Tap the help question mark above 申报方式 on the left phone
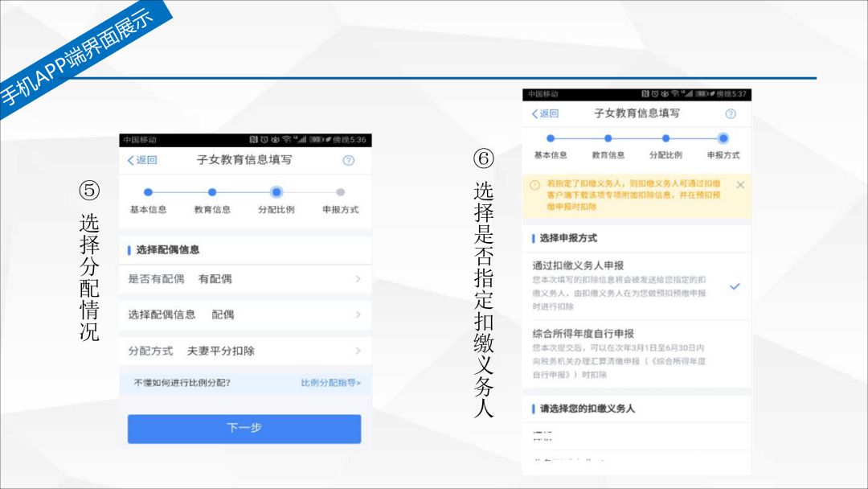Screen dimensions: 868x489 click(x=348, y=160)
